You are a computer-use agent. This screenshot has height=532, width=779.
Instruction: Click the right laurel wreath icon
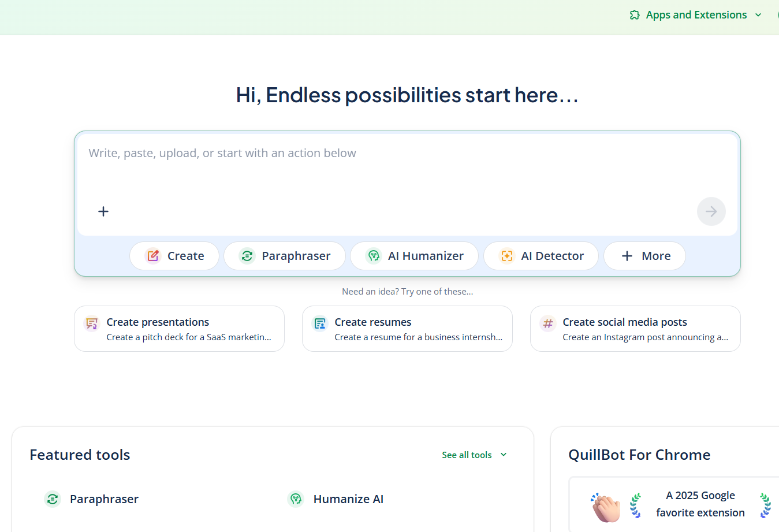point(765,505)
